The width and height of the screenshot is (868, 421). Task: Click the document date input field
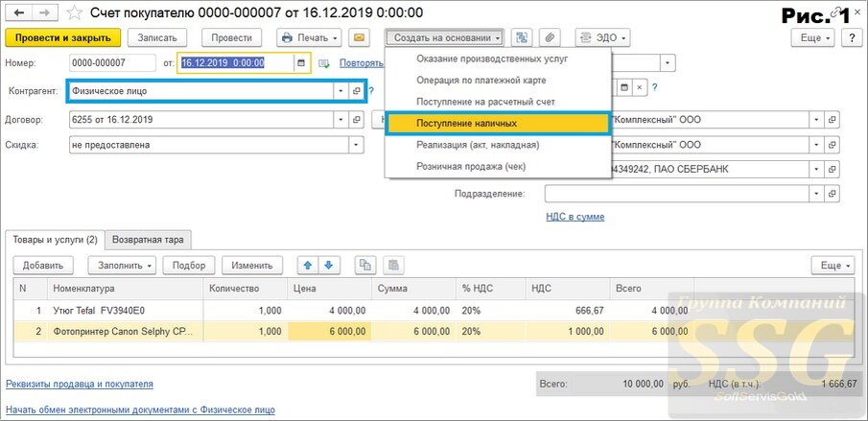coord(237,63)
